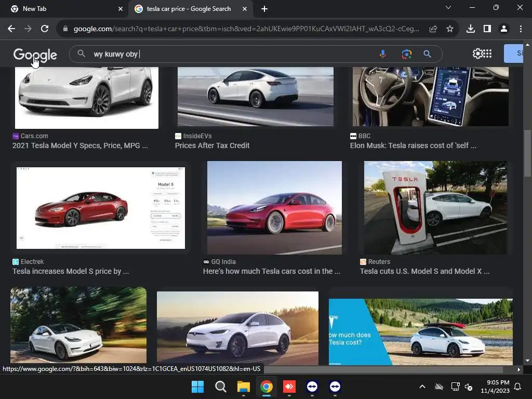The height and width of the screenshot is (399, 532).
Task: Click the horizontal scrollbar right arrow
Action: pyautogui.click(x=519, y=369)
